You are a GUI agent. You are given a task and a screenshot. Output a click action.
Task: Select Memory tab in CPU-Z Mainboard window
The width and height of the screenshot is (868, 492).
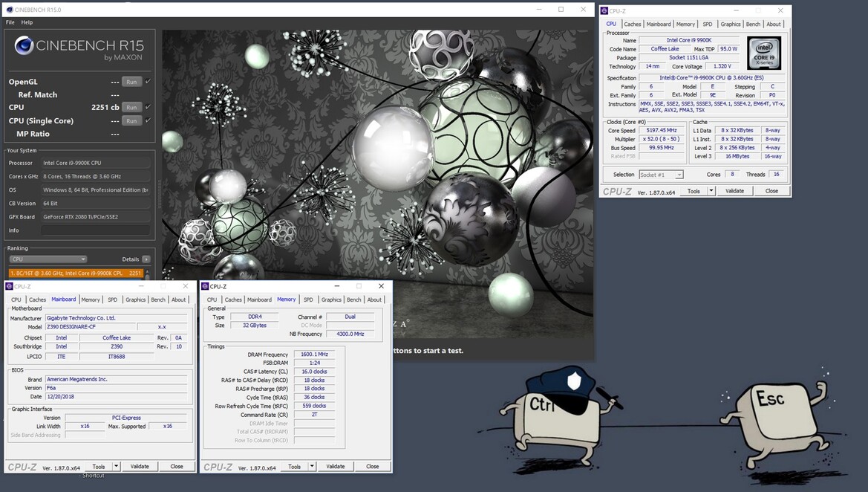pyautogui.click(x=91, y=300)
